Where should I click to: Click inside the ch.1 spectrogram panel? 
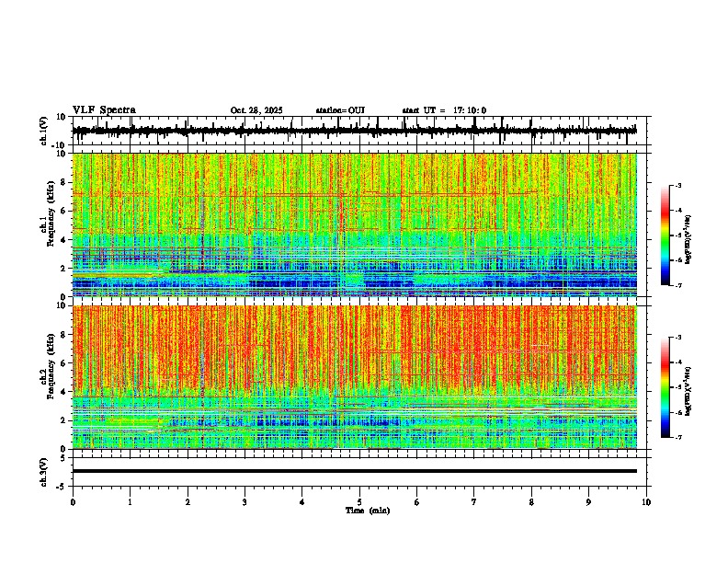354,224
